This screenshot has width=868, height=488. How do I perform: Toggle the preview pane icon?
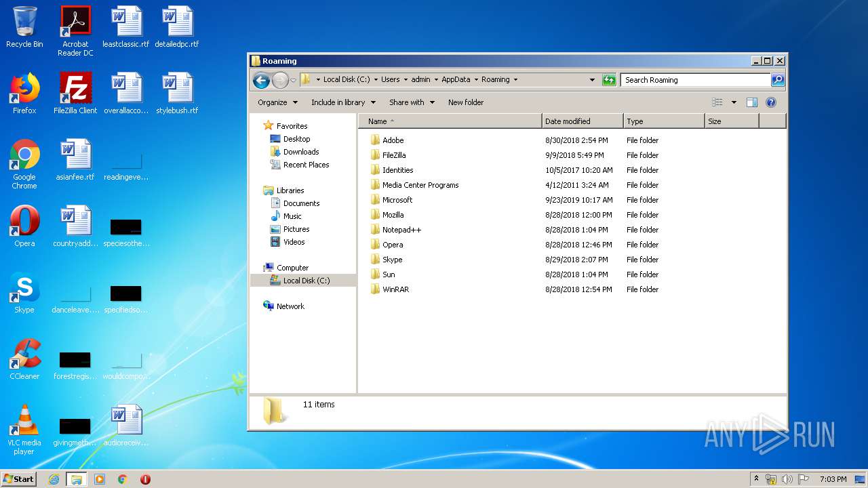pyautogui.click(x=751, y=102)
